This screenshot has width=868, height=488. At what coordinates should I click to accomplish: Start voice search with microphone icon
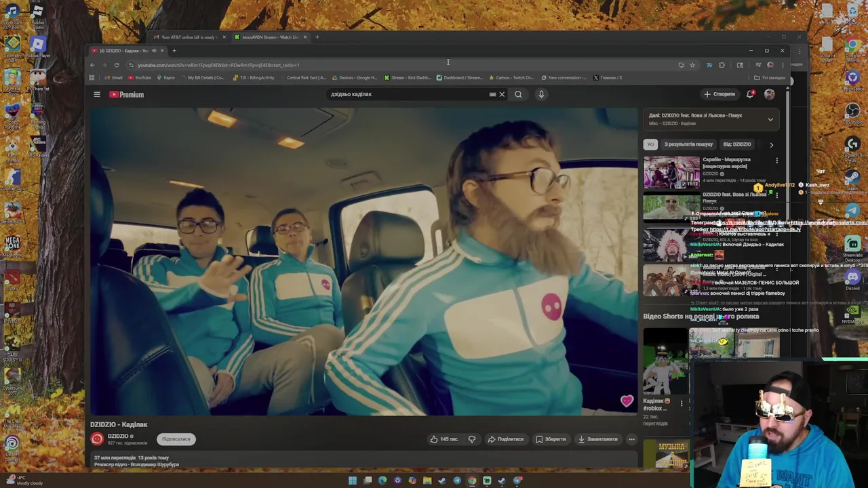[541, 94]
